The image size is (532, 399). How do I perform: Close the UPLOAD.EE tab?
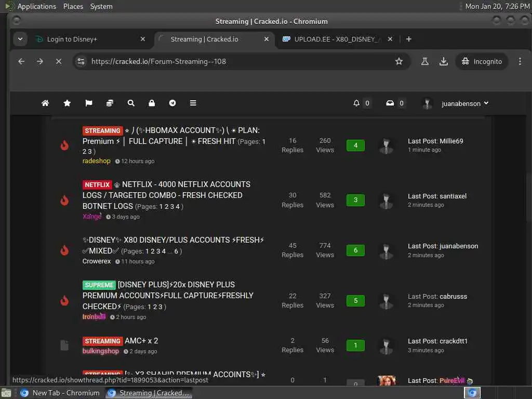[x=390, y=39]
